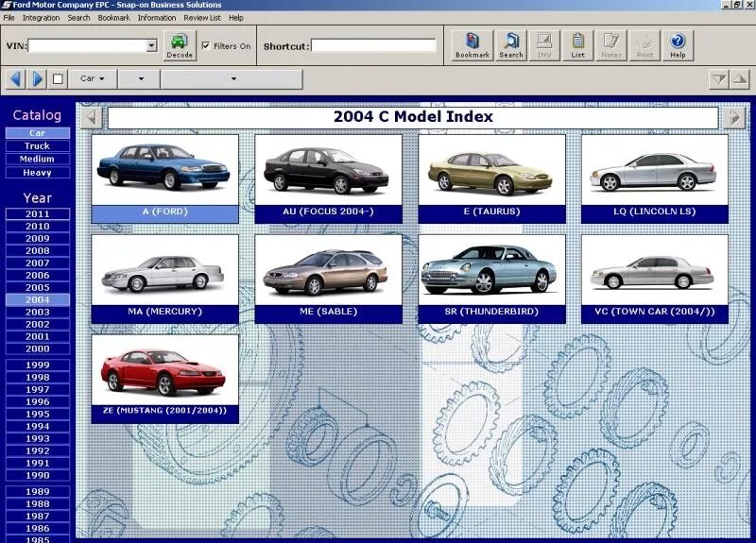Select year 1990
Image resolution: width=756 pixels, height=543 pixels.
38,476
